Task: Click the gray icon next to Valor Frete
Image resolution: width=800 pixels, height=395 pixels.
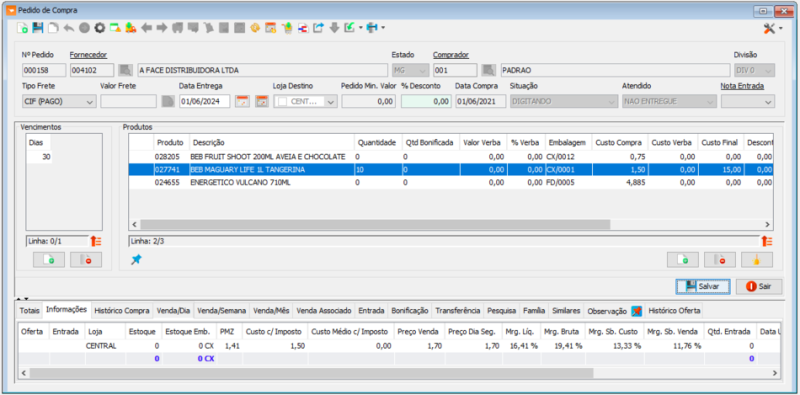Action: coord(168,101)
